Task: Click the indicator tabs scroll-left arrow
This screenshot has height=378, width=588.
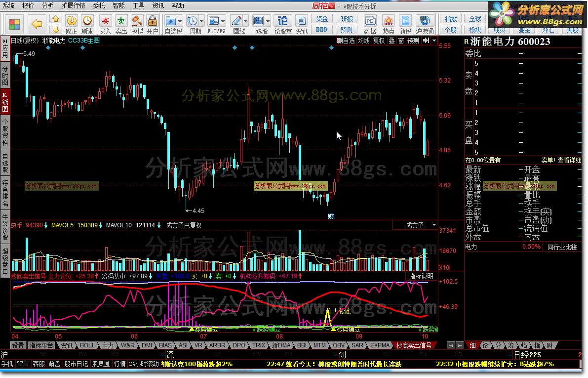Action: [x=450, y=345]
